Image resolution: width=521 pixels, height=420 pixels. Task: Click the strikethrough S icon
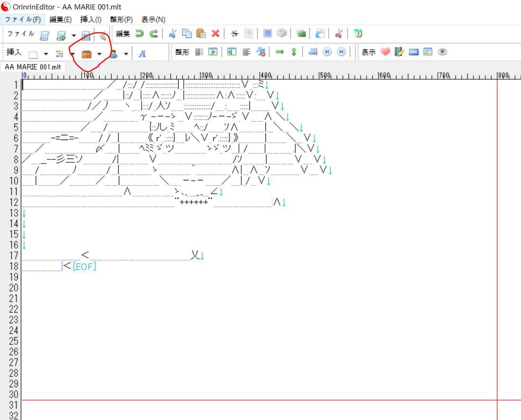pos(234,34)
